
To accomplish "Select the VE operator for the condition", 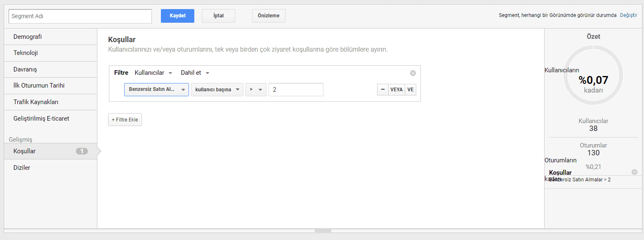I will point(410,89).
